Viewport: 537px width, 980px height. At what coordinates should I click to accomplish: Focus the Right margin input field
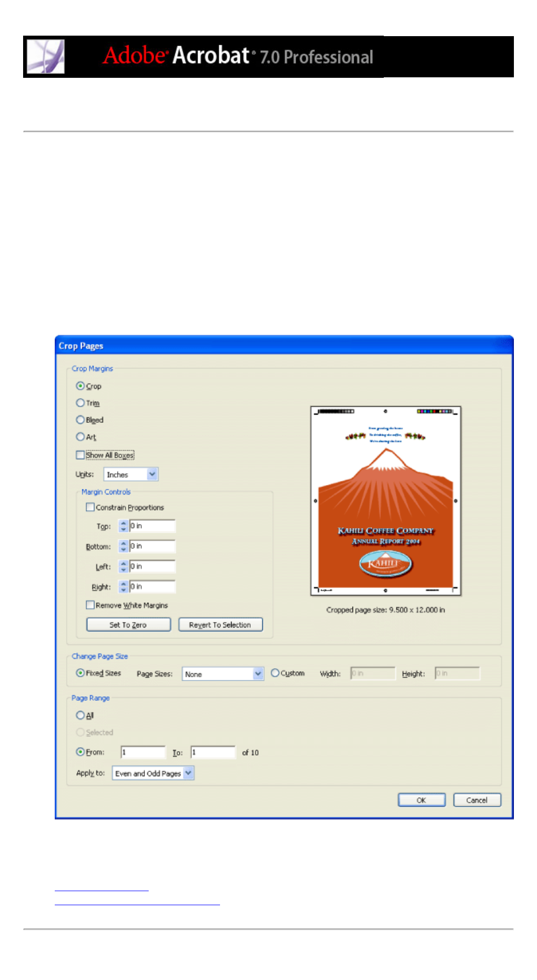152,586
